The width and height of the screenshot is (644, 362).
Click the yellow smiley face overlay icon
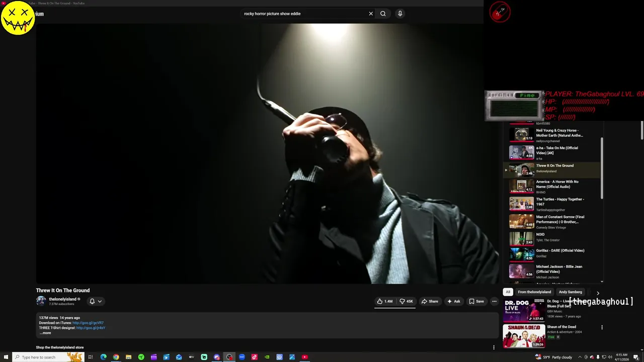coord(18,18)
